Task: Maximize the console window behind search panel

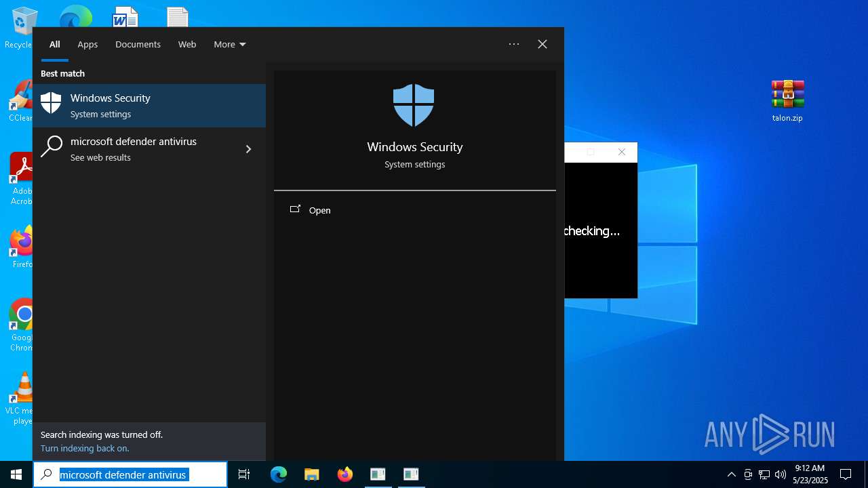Action: tap(590, 152)
